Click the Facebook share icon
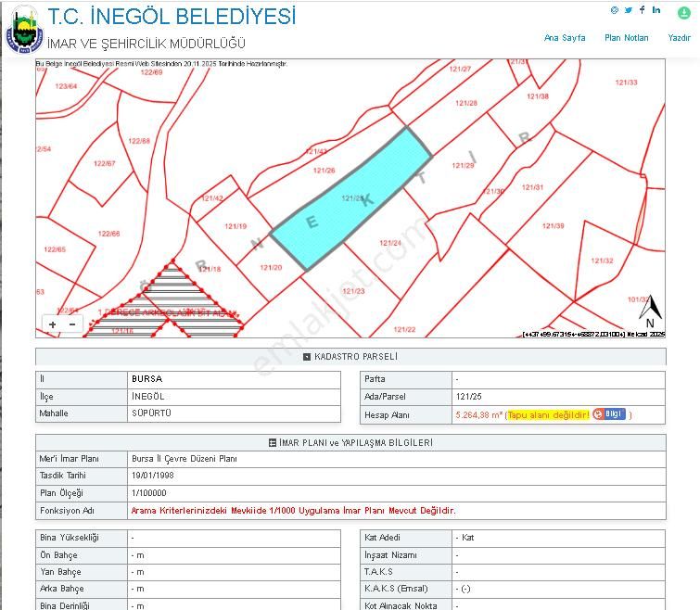700x610 pixels. [x=642, y=10]
